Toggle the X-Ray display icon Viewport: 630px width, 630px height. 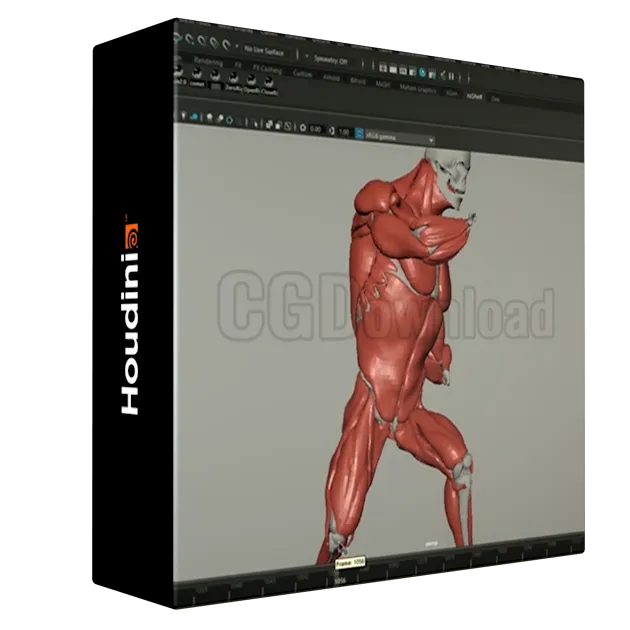(x=269, y=125)
